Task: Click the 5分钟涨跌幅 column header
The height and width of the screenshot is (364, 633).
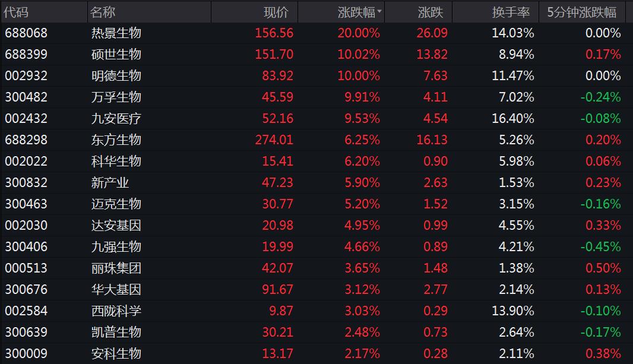Action: [x=582, y=12]
